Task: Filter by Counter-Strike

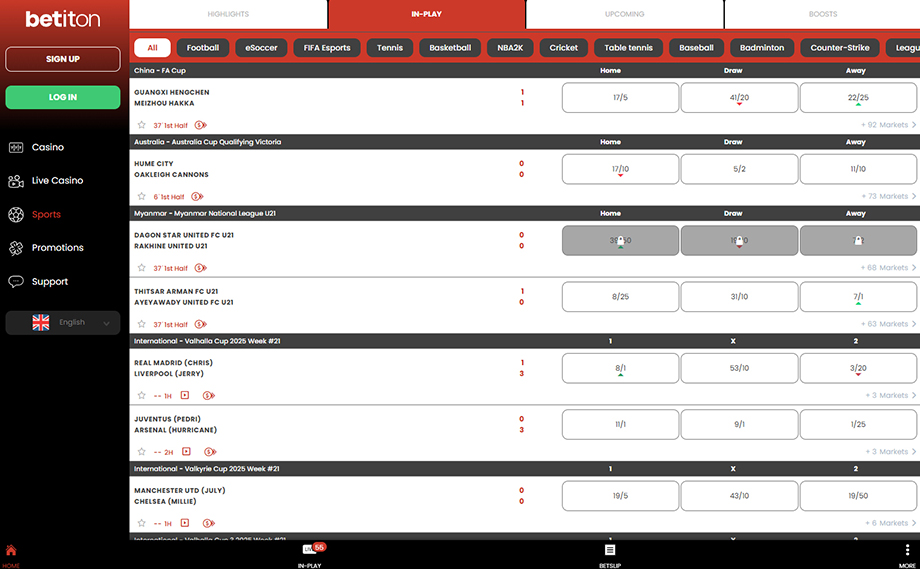Action: point(840,48)
